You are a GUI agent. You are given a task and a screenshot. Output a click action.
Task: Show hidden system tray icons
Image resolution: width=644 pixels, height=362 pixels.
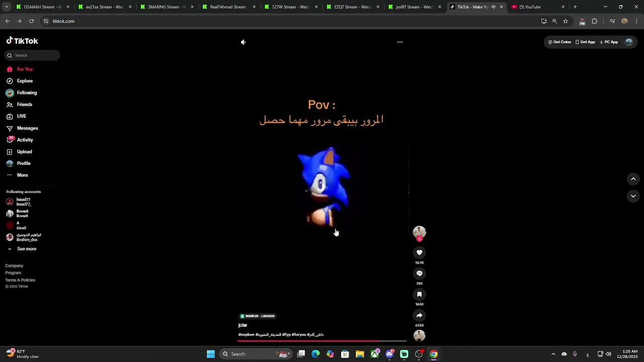553,354
